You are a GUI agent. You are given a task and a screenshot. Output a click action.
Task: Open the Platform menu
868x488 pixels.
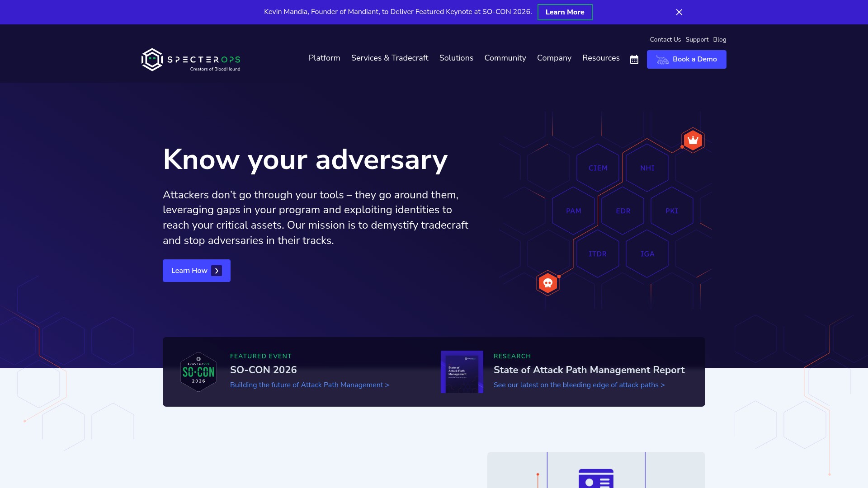point(325,58)
